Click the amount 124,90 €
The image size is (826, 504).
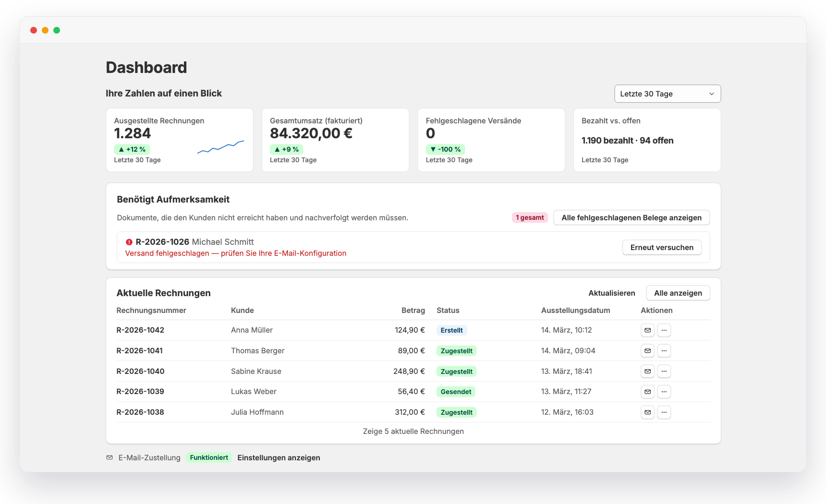tap(410, 330)
